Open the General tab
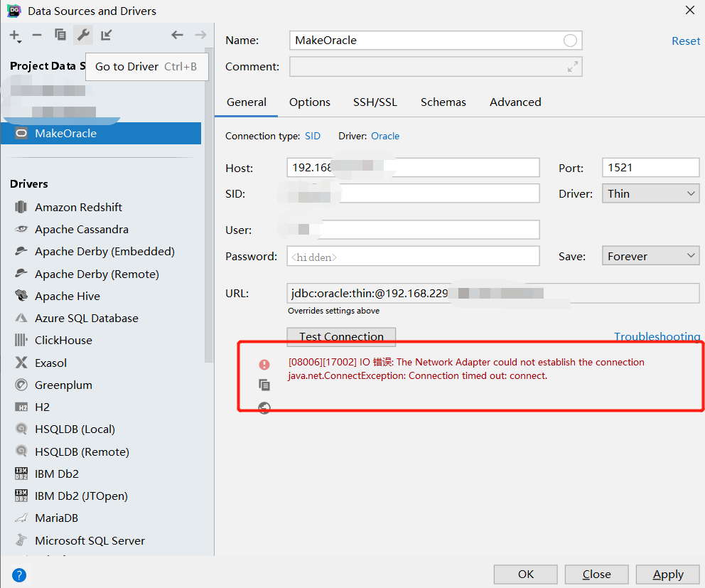This screenshot has width=705, height=588. [247, 102]
